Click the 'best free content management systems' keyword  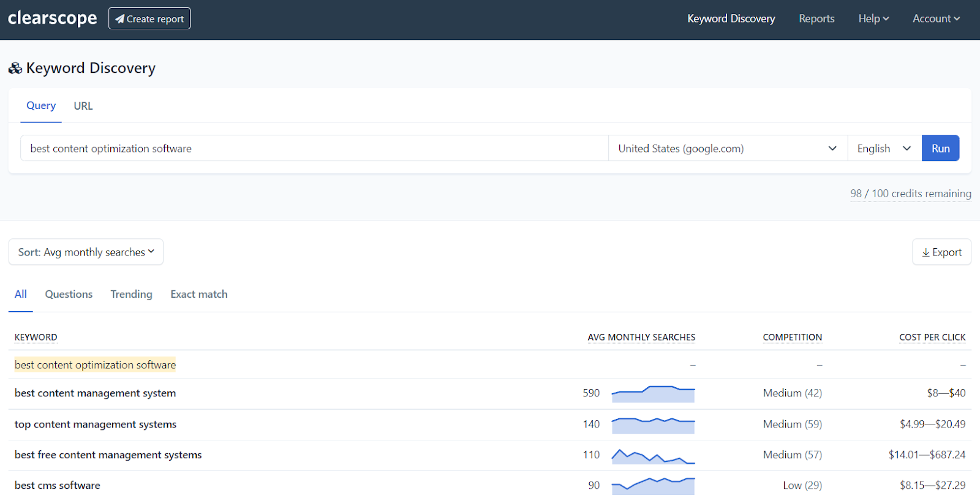[108, 455]
